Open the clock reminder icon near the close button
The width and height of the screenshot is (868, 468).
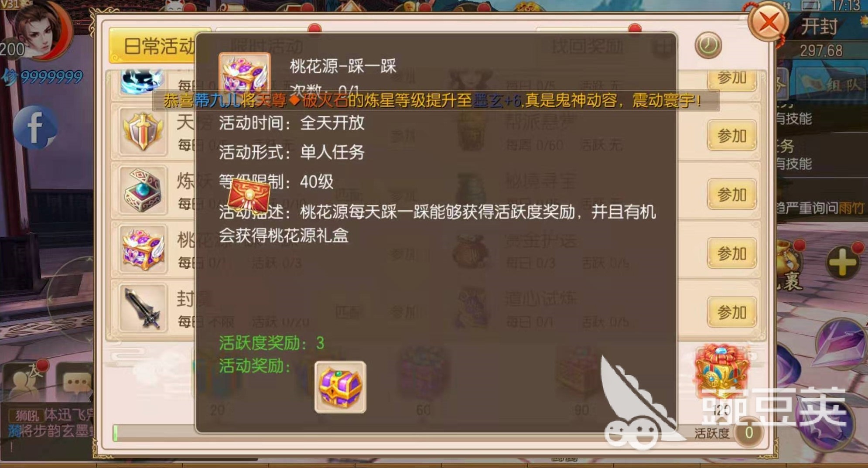(x=708, y=45)
